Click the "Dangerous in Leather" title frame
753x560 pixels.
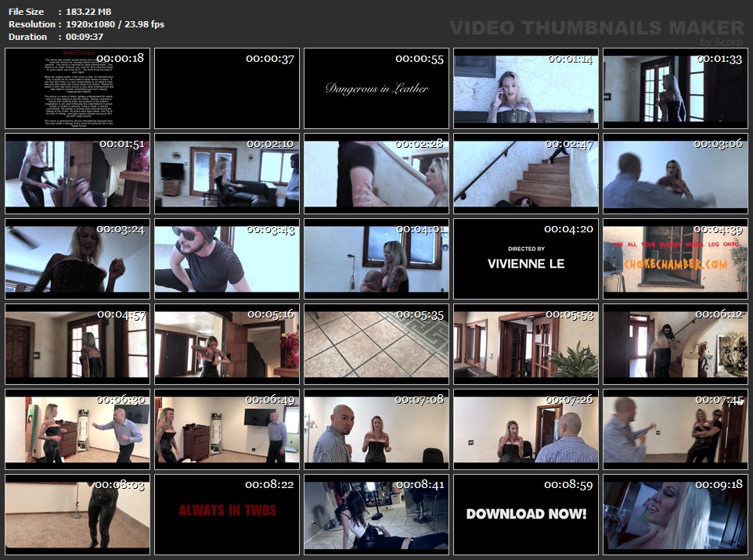pos(376,88)
